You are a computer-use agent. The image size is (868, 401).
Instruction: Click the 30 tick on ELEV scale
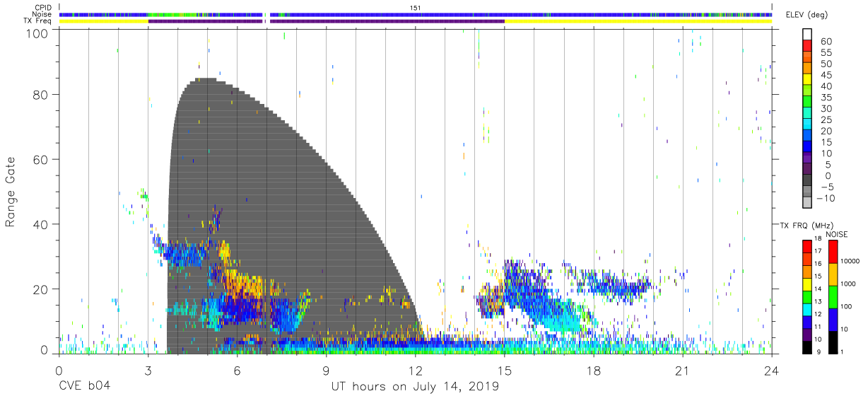826,109
